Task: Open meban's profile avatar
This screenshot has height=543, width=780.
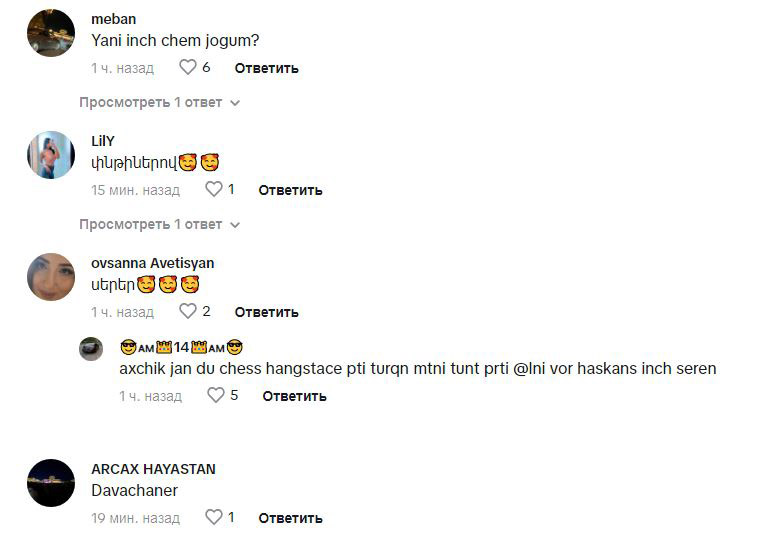Action: pyautogui.click(x=51, y=33)
